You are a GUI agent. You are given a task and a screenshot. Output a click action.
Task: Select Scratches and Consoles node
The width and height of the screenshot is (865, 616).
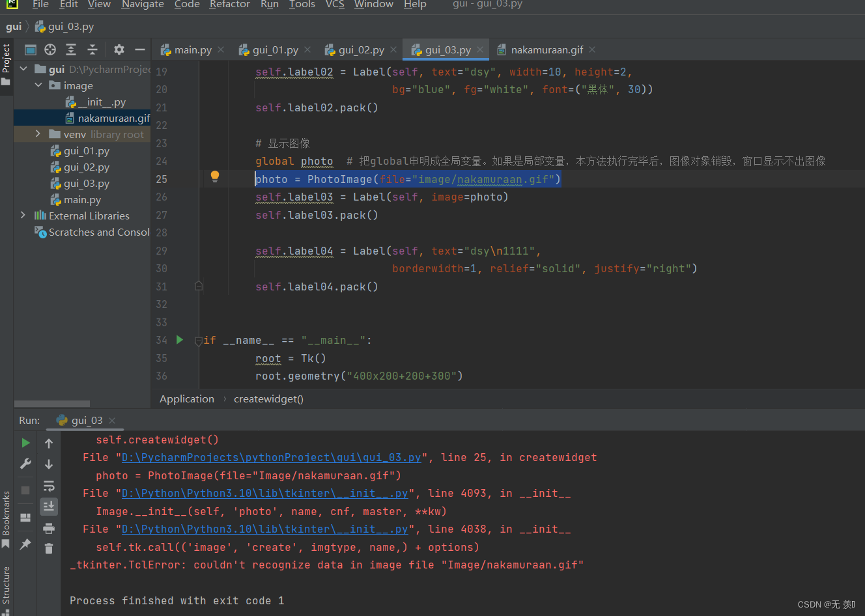coord(99,232)
